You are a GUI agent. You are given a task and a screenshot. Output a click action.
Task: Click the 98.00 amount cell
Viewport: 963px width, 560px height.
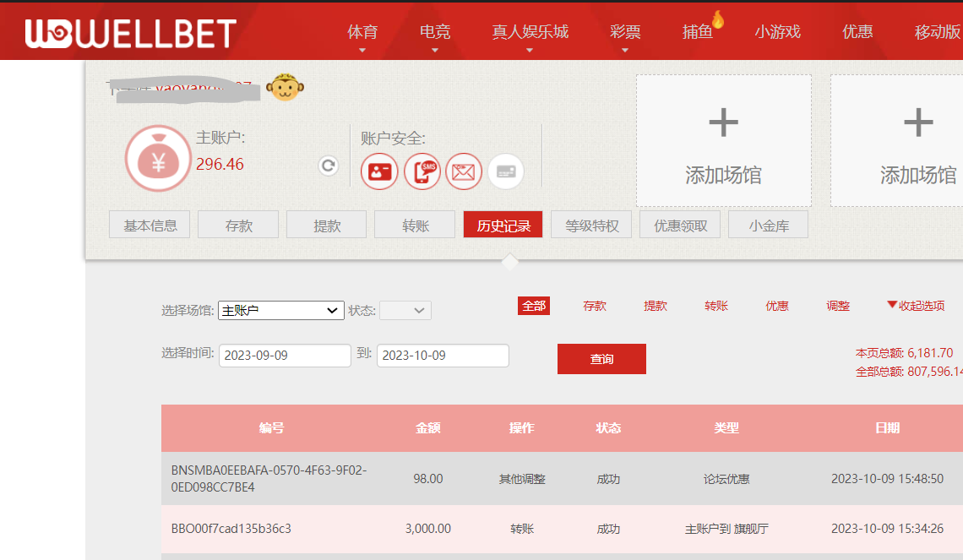[x=428, y=478]
